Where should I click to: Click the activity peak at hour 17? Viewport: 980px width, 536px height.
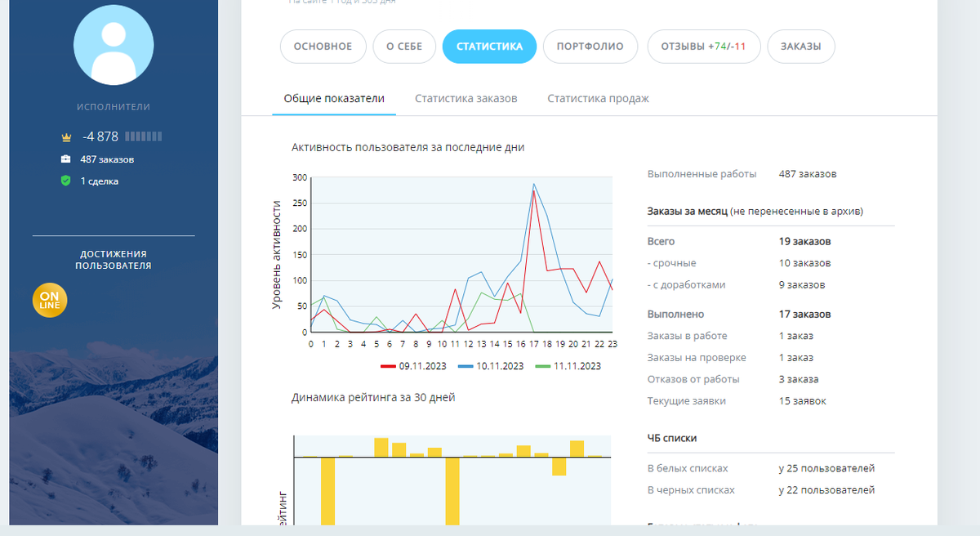533,185
